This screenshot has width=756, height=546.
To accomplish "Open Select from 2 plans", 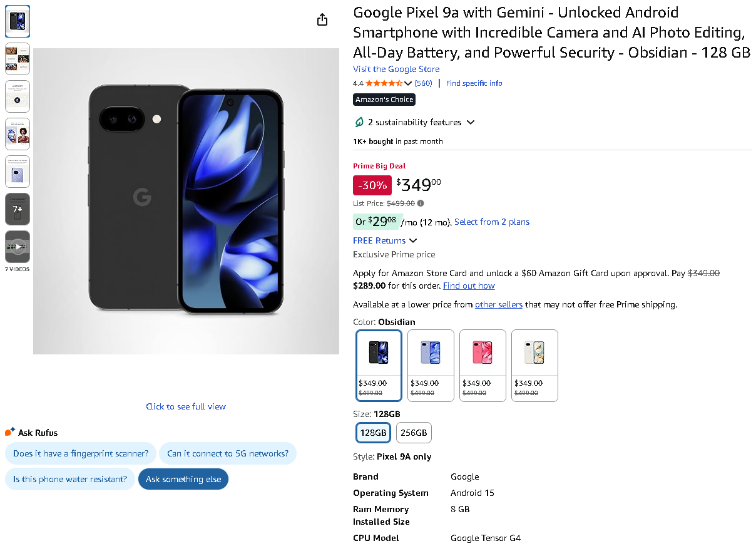I will tap(492, 222).
